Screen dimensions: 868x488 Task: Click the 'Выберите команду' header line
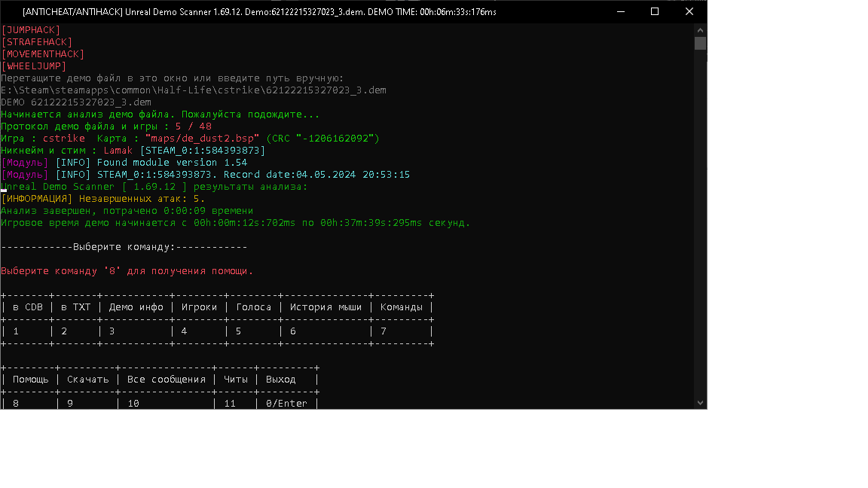[124, 247]
